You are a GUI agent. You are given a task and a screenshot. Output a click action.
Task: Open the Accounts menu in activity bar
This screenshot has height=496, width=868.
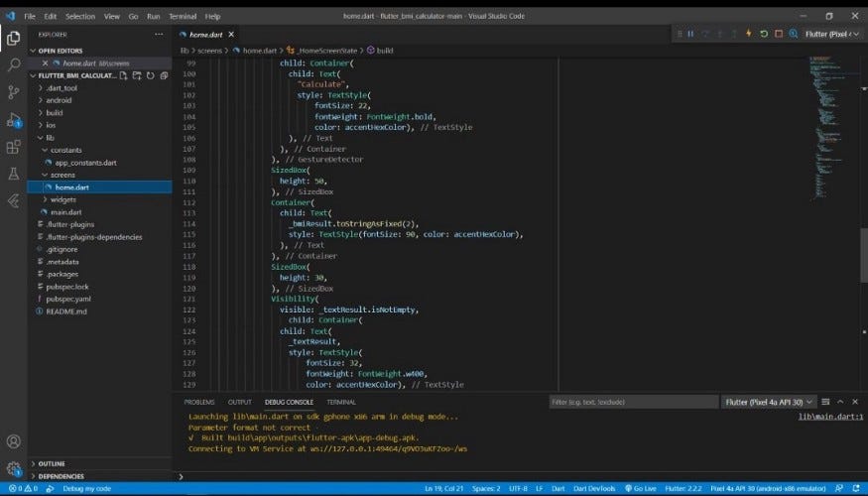[13, 441]
